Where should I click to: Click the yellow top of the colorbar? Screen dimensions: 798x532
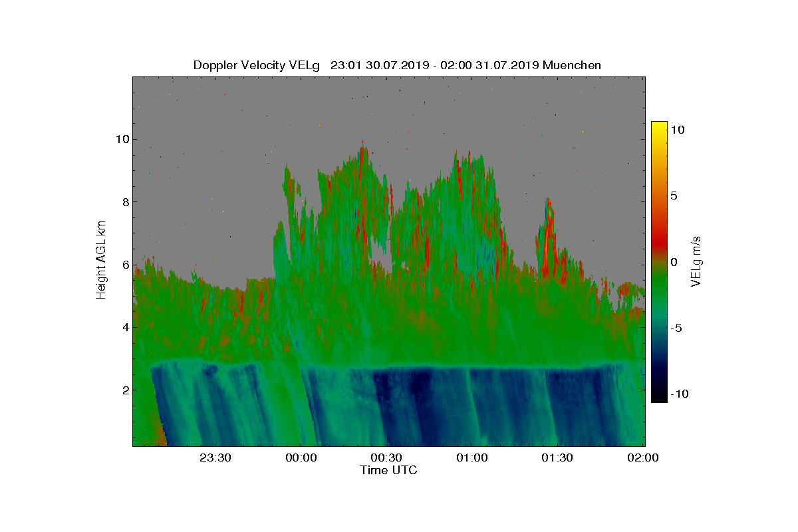click(x=659, y=126)
